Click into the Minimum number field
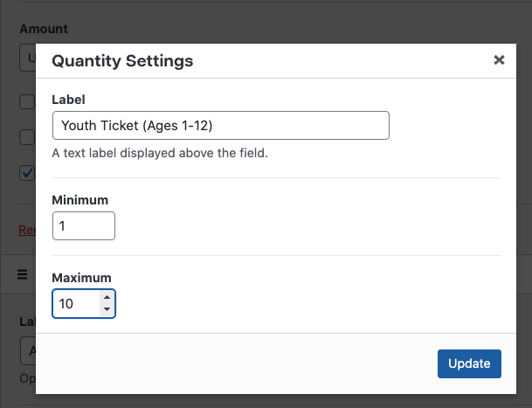 (83, 226)
